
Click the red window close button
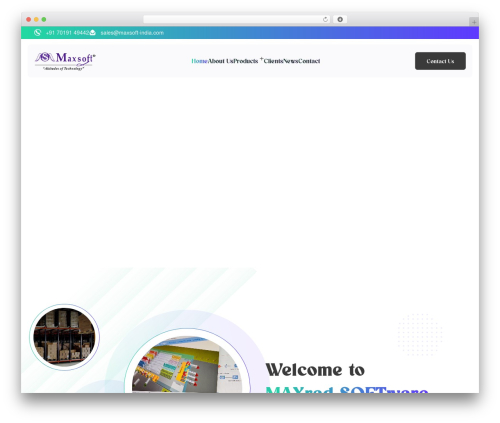tap(29, 19)
